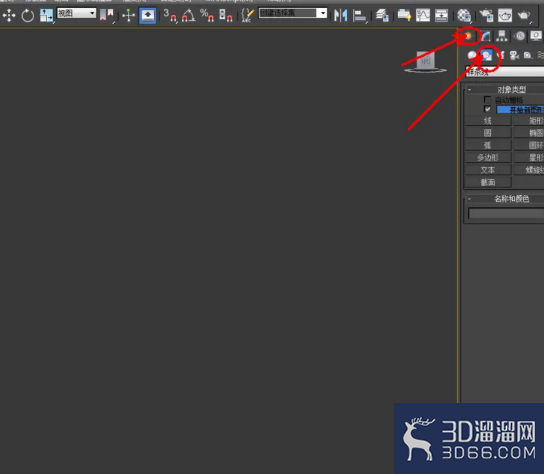
Task: Click the 弧 (Arc) button
Action: tap(488, 145)
